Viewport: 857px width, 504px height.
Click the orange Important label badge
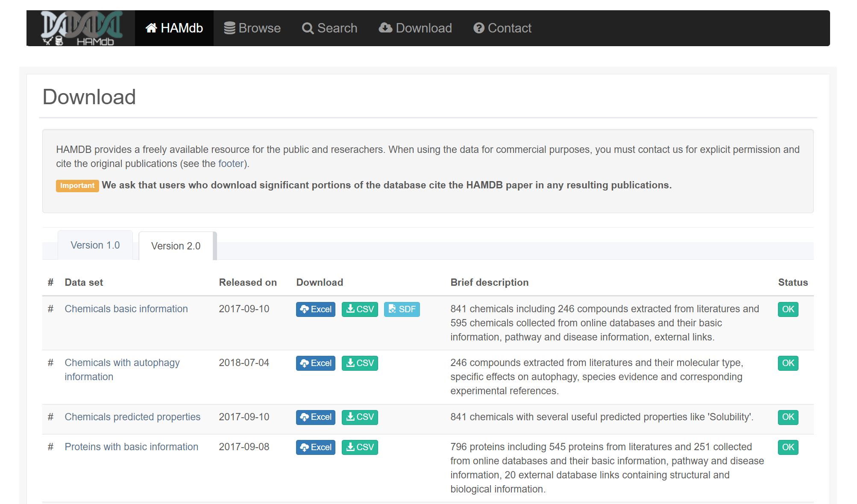point(77,185)
